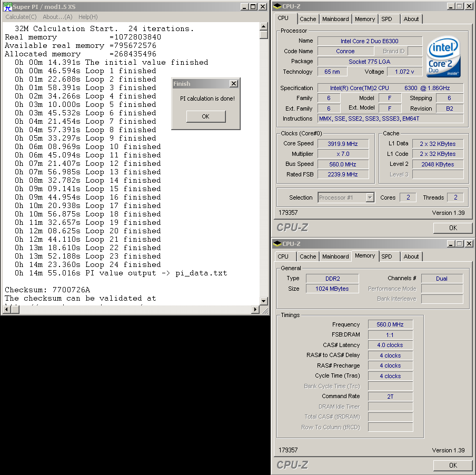This screenshot has height=475, width=476.
Task: Click the Super PI title bar icon
Action: 7,7
